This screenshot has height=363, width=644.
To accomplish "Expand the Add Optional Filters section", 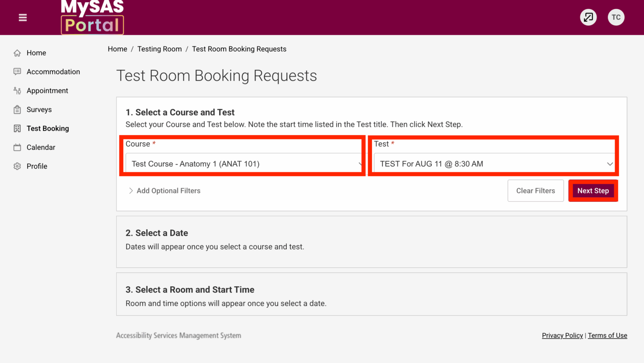I will click(x=164, y=191).
